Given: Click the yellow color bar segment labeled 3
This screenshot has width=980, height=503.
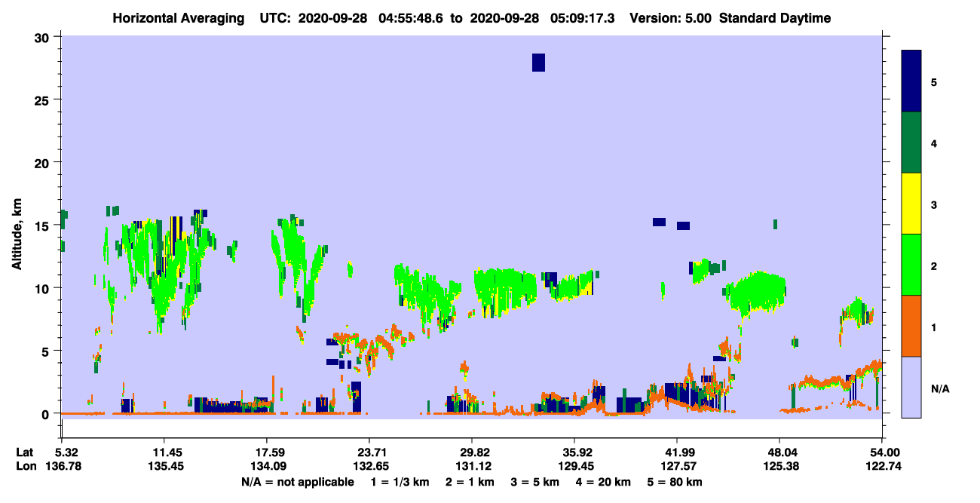Looking at the screenshot, I should click(x=911, y=204).
